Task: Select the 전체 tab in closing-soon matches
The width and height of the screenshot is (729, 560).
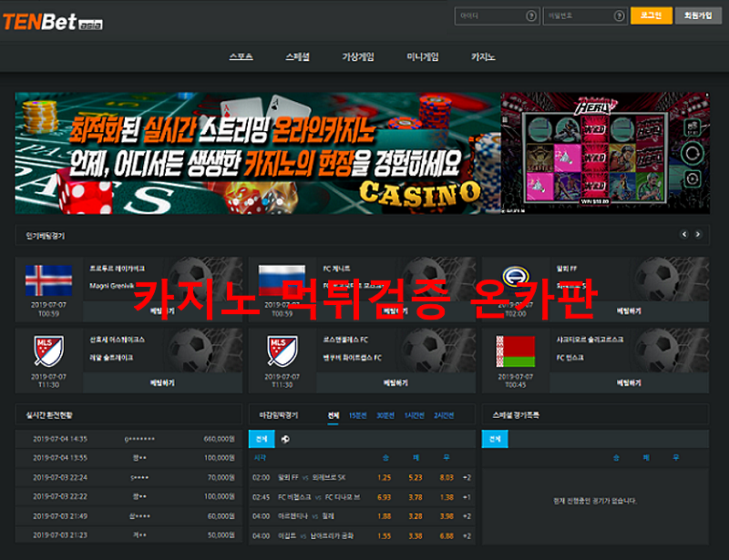Action: tap(334, 415)
